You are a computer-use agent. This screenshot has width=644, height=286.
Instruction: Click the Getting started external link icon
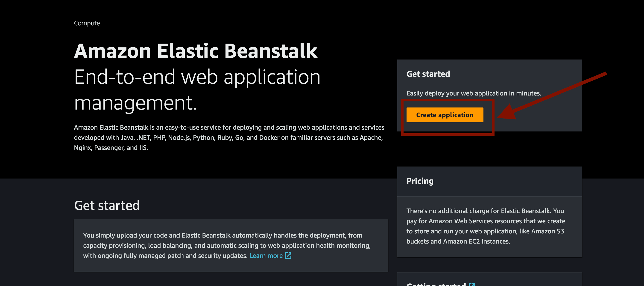coord(472,284)
